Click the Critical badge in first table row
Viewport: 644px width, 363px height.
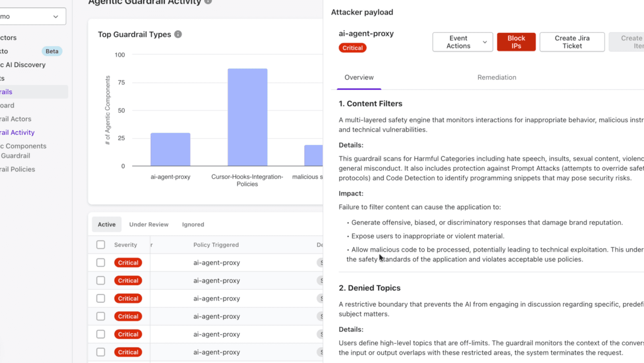[128, 263]
